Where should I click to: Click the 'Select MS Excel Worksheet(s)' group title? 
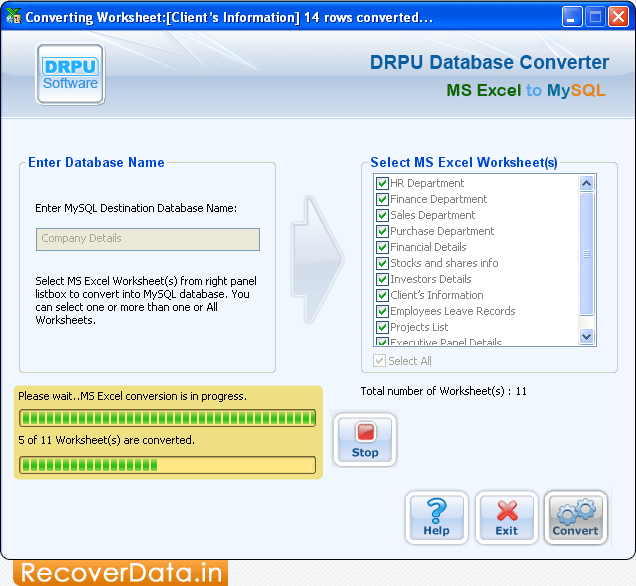[464, 162]
